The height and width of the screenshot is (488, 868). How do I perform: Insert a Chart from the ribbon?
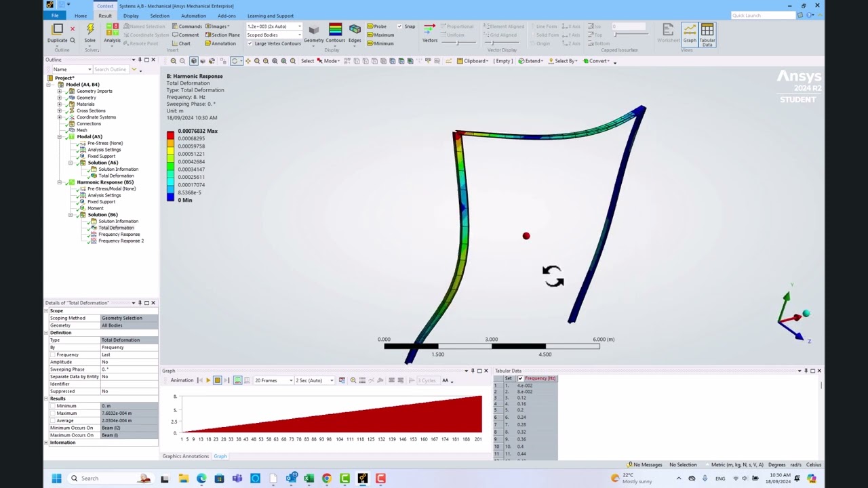point(181,43)
